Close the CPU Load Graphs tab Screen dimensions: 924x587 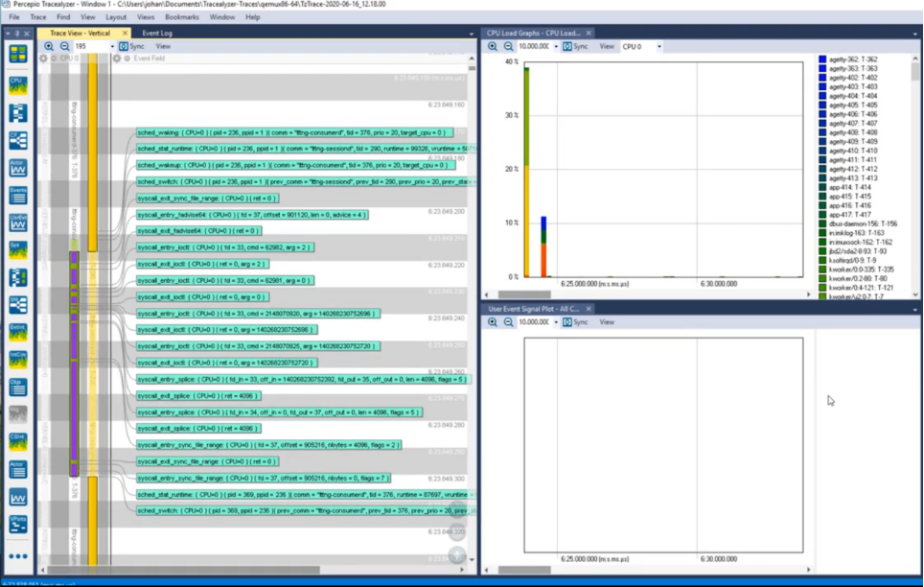(x=589, y=33)
